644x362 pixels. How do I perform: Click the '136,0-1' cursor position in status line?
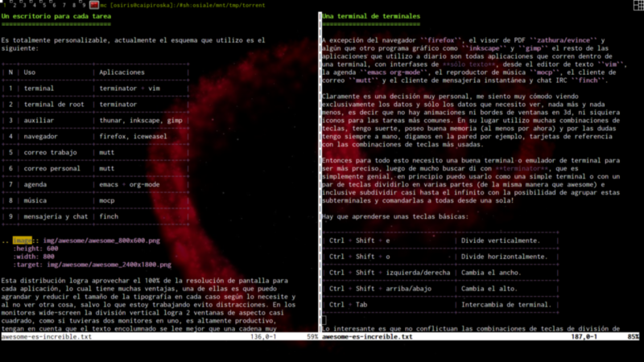263,336
